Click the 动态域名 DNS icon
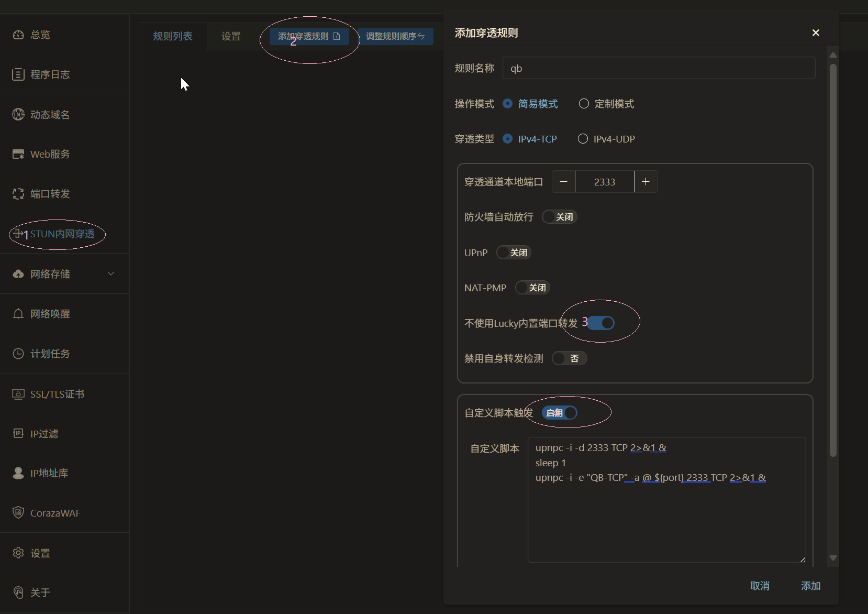868x614 pixels. [x=18, y=114]
